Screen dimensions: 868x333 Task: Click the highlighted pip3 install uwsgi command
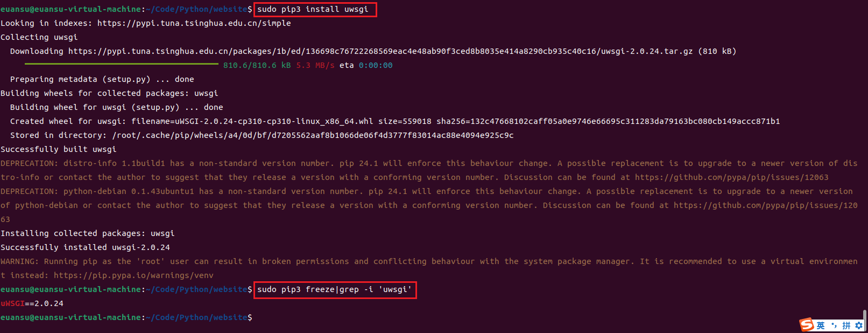point(313,9)
